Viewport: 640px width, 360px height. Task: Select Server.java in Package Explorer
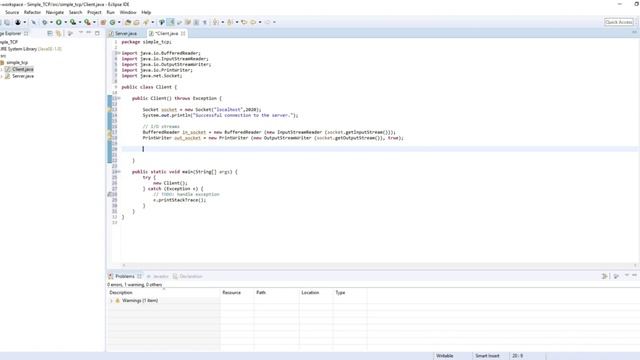coord(23,76)
